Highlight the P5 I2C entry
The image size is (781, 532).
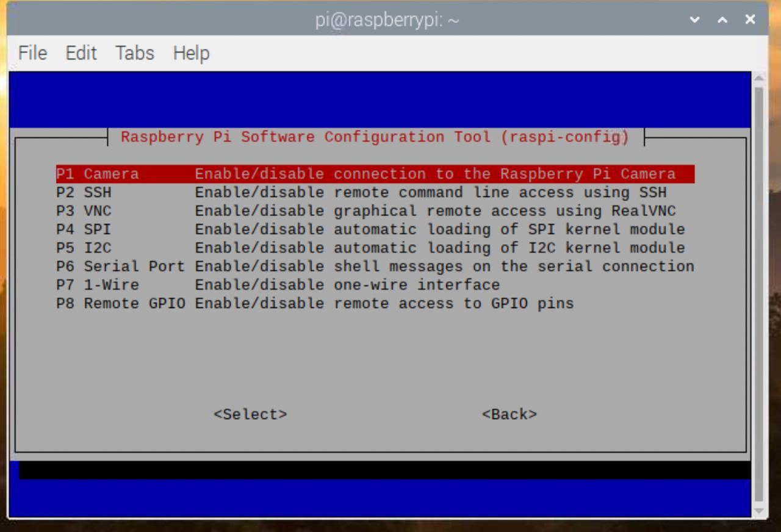click(84, 248)
